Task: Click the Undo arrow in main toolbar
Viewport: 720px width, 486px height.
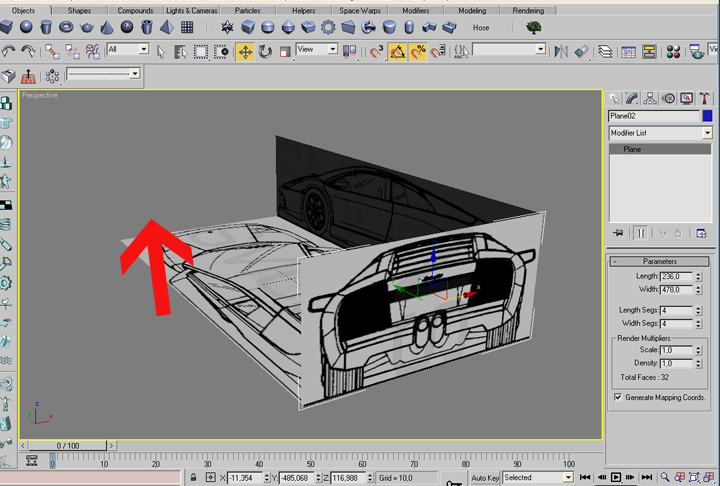Action: [x=8, y=51]
